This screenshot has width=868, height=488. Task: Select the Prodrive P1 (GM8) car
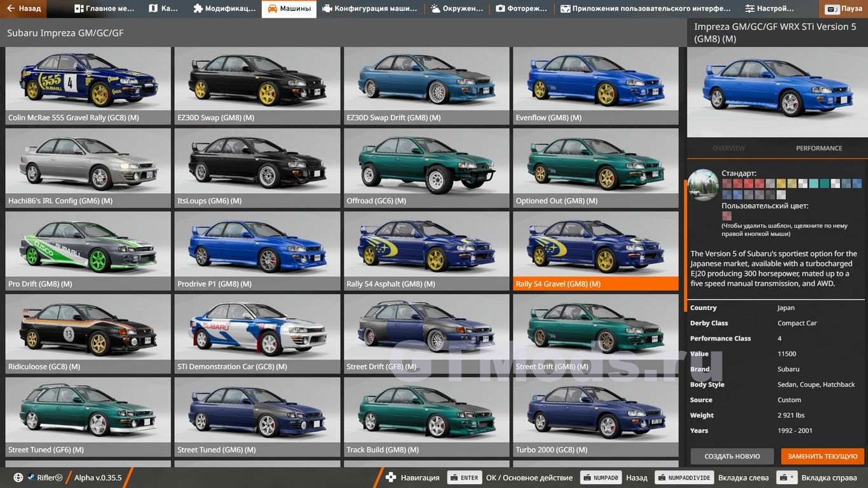(x=257, y=251)
